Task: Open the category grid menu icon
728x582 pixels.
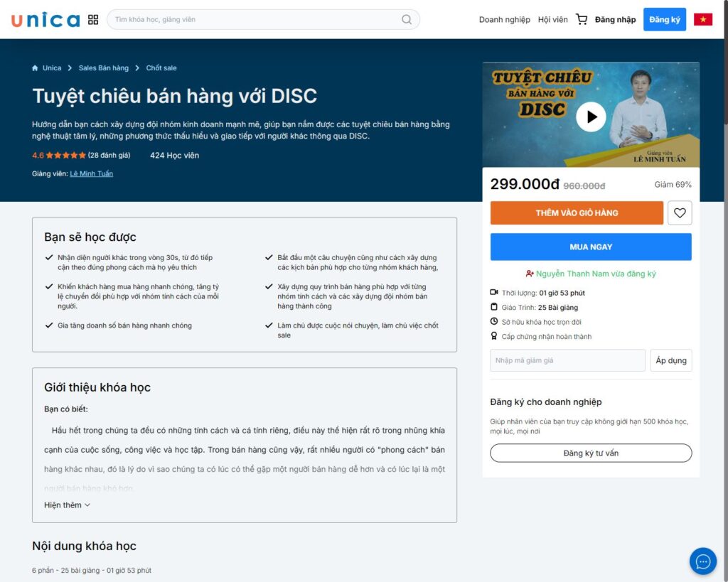Action: click(93, 20)
